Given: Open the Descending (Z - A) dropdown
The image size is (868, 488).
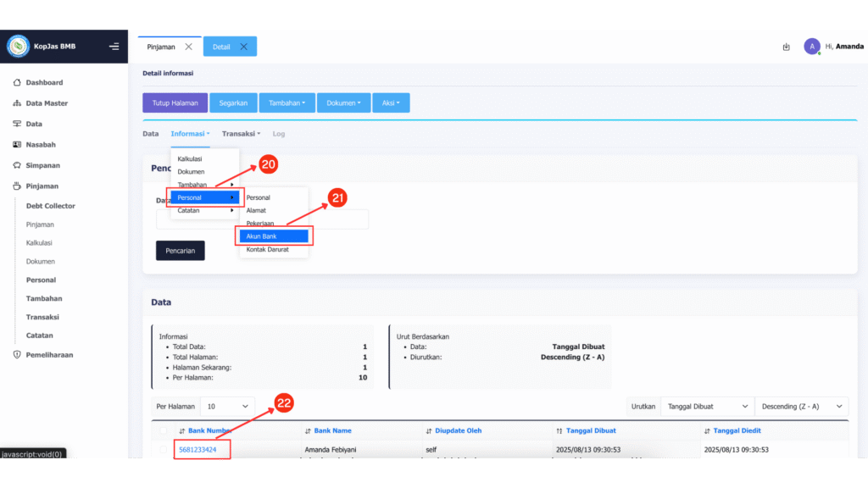Looking at the screenshot, I should point(801,406).
